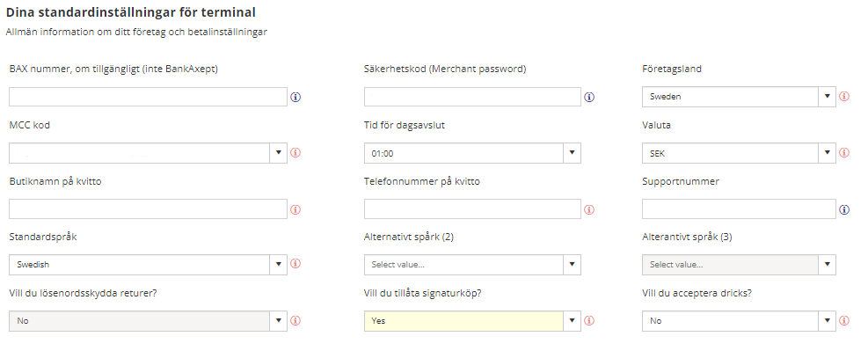Viewport: 868px width, 351px height.
Task: Focus the BAX nummer input field
Action: 148,97
